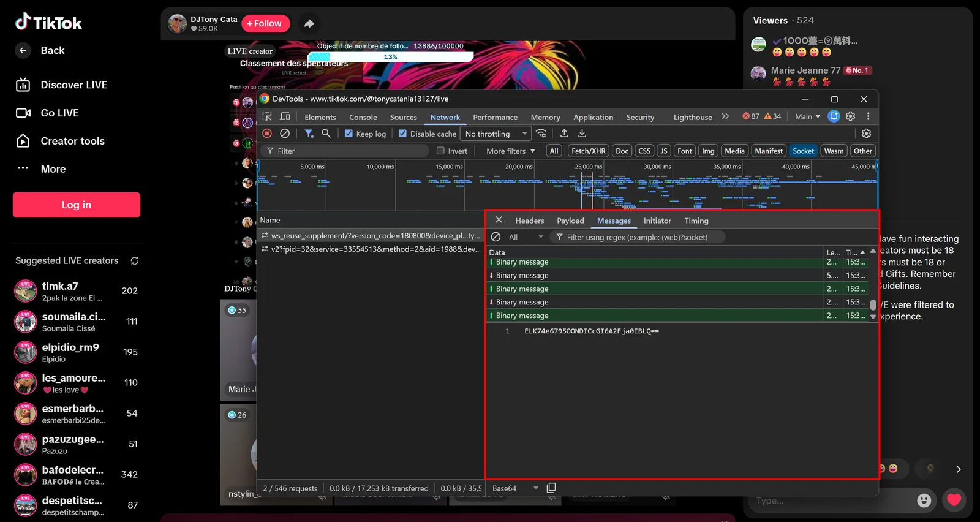Open DevTools main settings gear

[x=851, y=116]
